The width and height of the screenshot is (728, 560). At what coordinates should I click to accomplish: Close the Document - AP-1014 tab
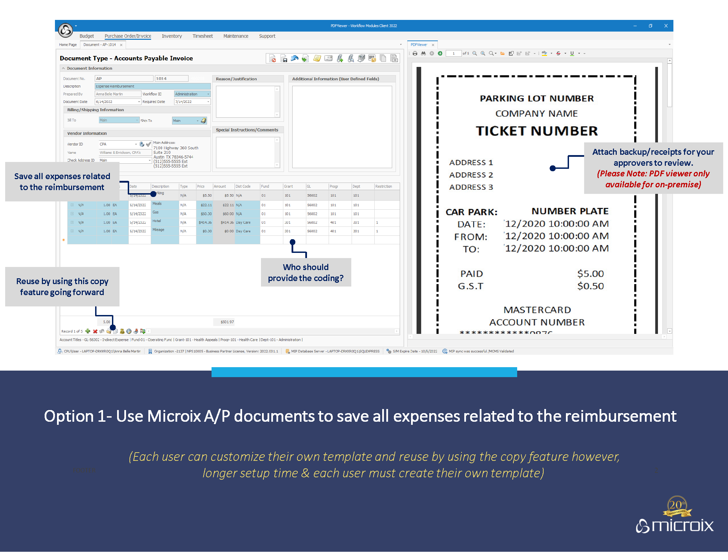(x=121, y=45)
